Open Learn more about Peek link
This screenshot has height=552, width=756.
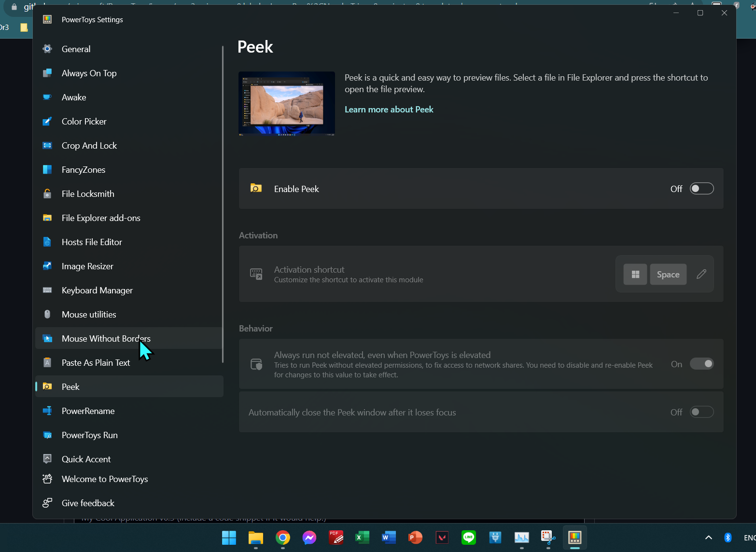point(389,110)
